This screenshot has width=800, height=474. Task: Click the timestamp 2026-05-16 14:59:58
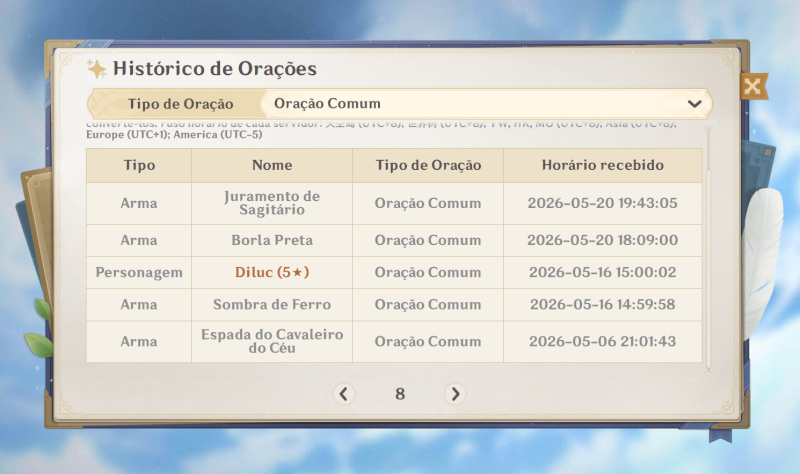(603, 305)
